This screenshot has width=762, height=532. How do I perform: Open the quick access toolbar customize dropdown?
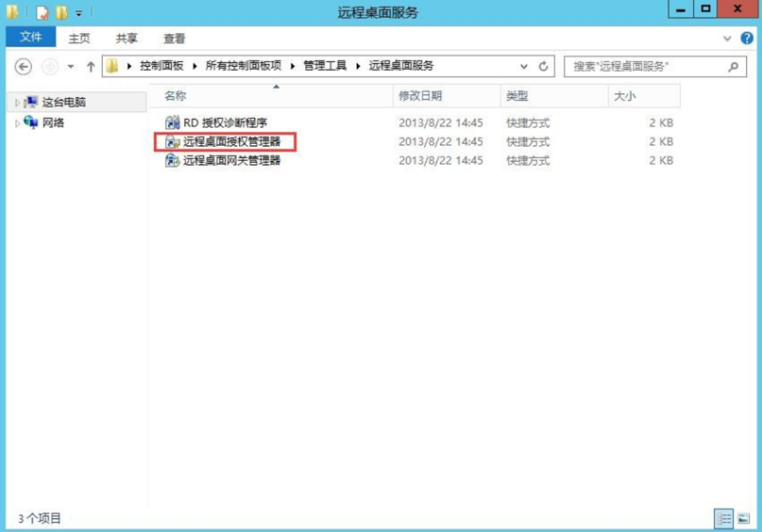pos(79,12)
